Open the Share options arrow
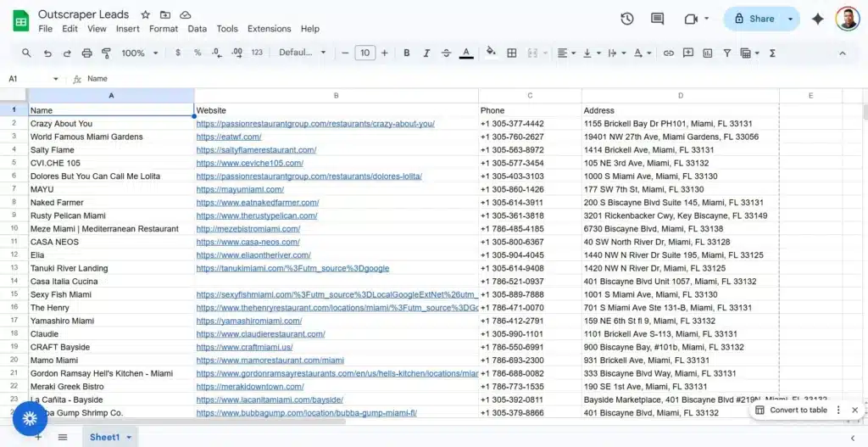The height and width of the screenshot is (447, 868). coord(791,19)
